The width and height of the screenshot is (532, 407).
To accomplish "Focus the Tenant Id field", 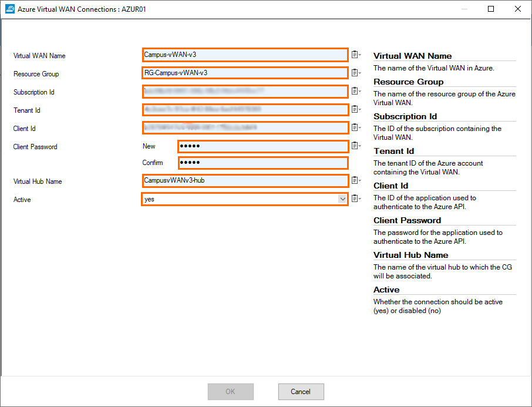I will click(245, 110).
